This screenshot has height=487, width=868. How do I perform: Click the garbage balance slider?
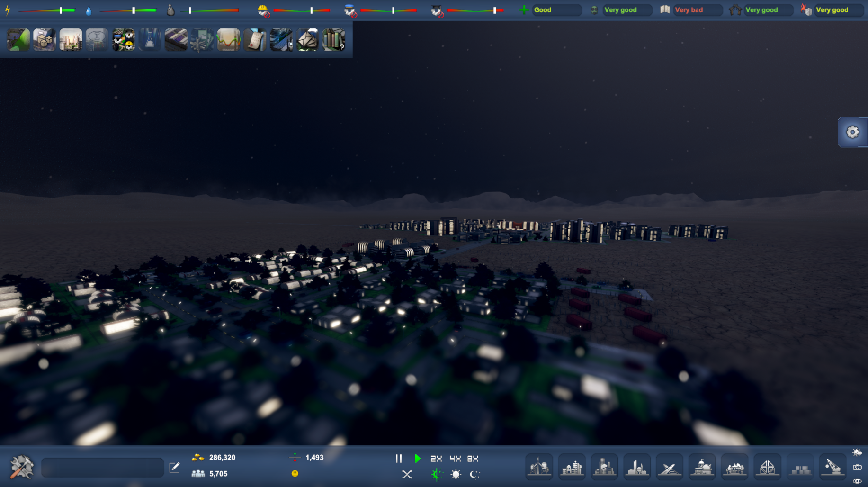coord(209,10)
